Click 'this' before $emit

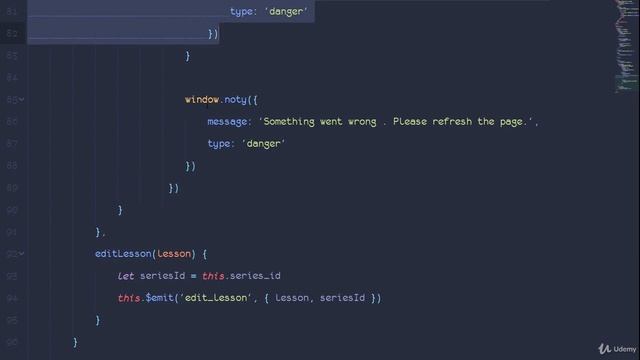coord(129,298)
